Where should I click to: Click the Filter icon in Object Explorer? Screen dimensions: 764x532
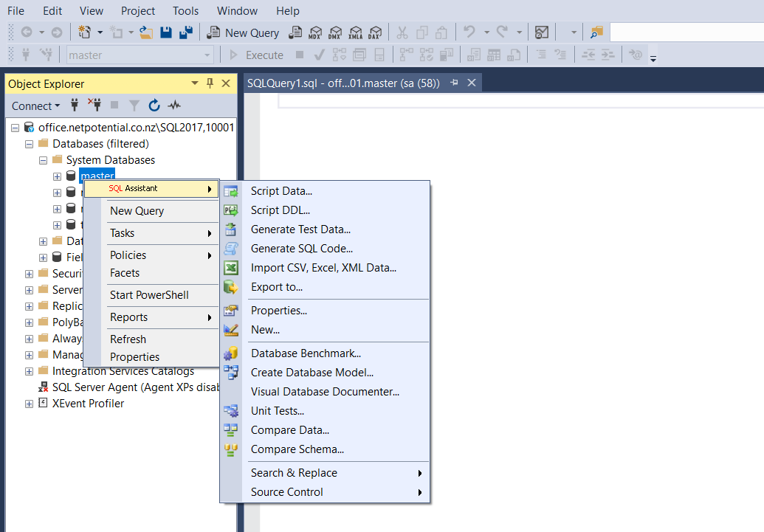click(x=134, y=106)
